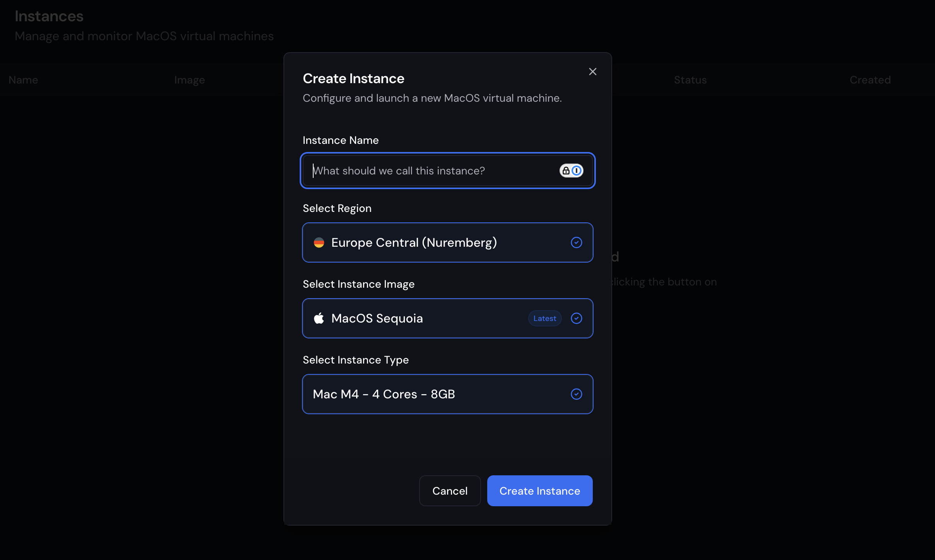
Task: Click the German flag icon next to Europe Central
Action: pos(319,242)
